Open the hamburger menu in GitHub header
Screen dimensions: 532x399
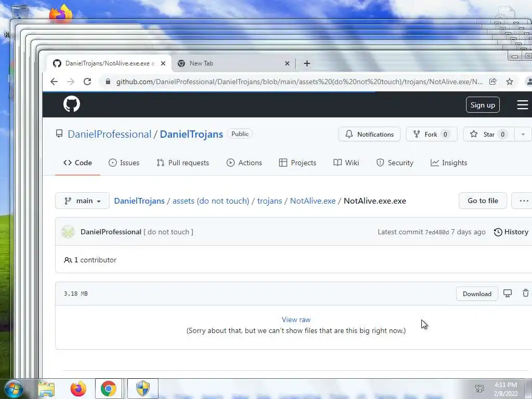click(x=523, y=105)
